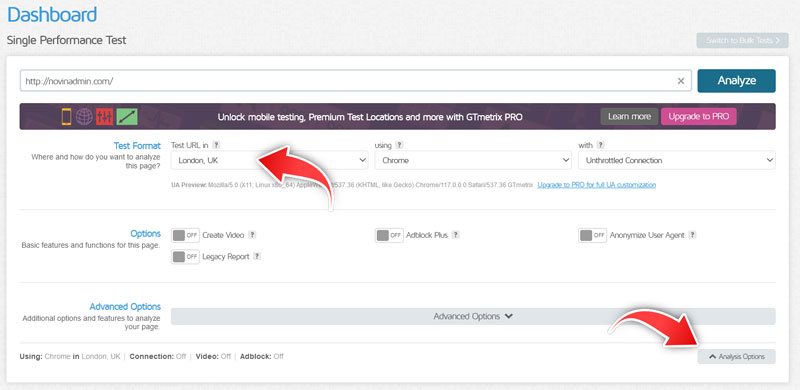Open help icon next to with

pyautogui.click(x=601, y=145)
